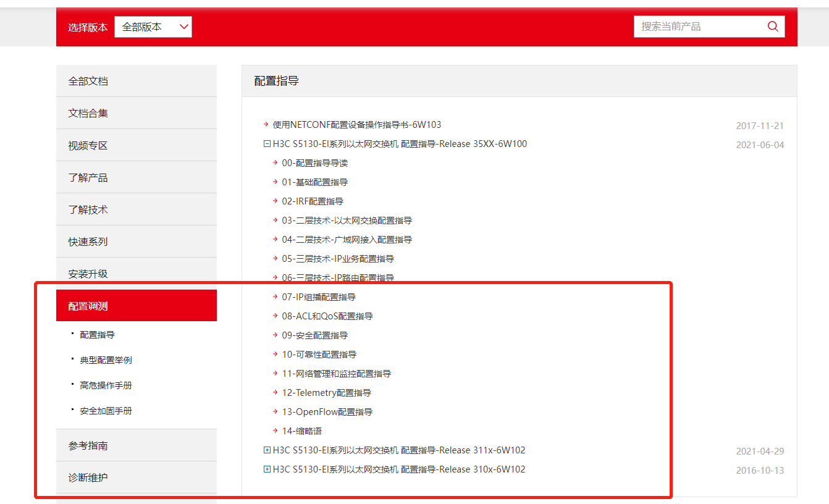Image resolution: width=829 pixels, height=504 pixels.
Task: Open 诊断维护 in the sidebar
Action: pyautogui.click(x=137, y=477)
